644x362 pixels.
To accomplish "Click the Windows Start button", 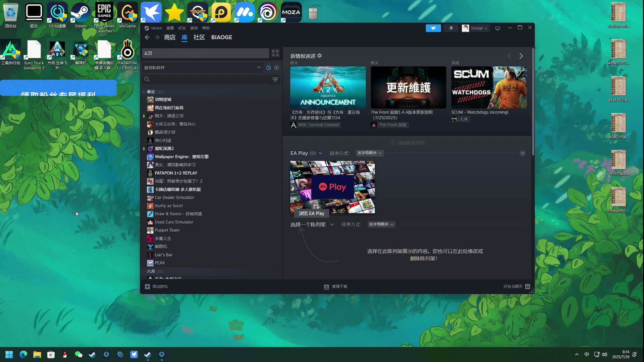I will click(9, 355).
